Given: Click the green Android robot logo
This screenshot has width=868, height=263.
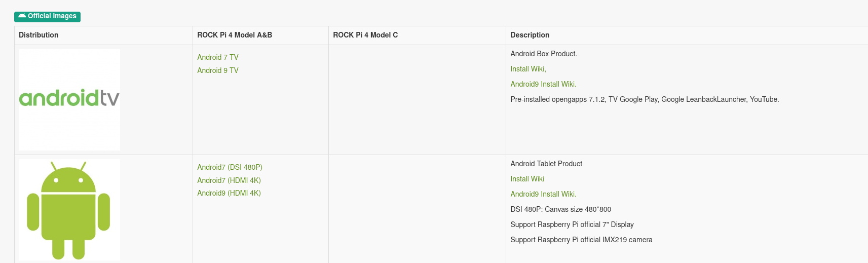Looking at the screenshot, I should coord(69,210).
